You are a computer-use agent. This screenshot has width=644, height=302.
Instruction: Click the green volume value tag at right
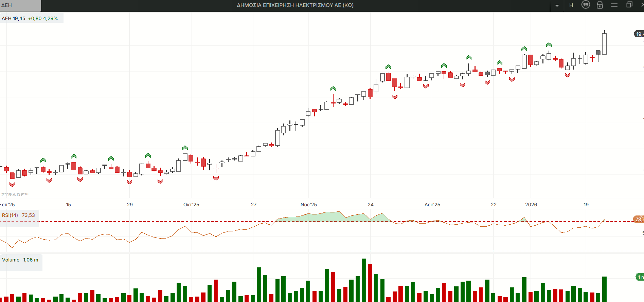pyautogui.click(x=640, y=277)
